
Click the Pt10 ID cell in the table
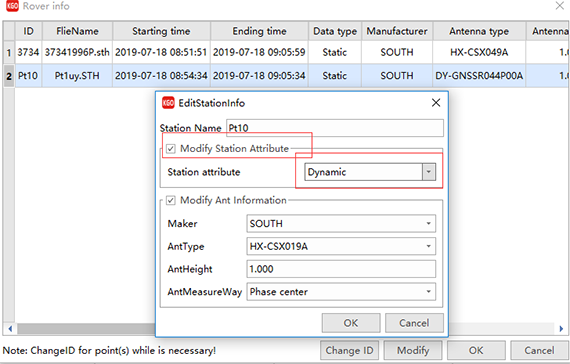28,76
